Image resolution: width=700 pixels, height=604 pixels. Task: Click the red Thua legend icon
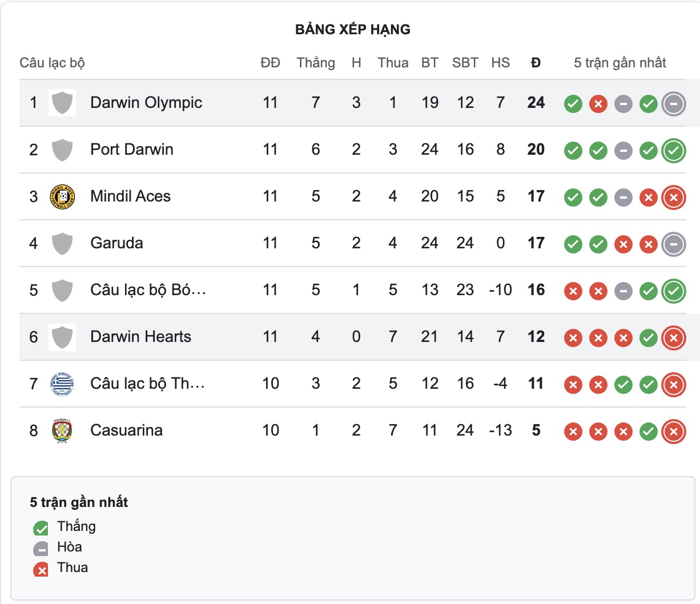[x=41, y=569]
